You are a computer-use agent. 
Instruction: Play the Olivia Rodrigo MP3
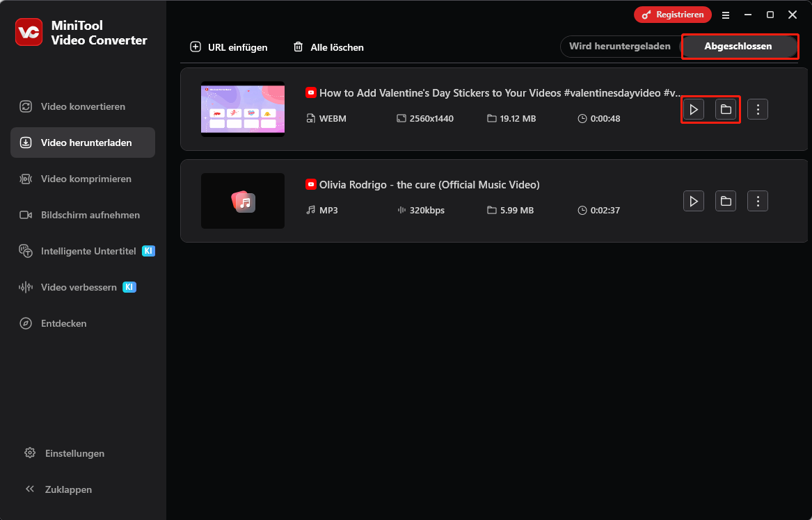[x=694, y=202]
